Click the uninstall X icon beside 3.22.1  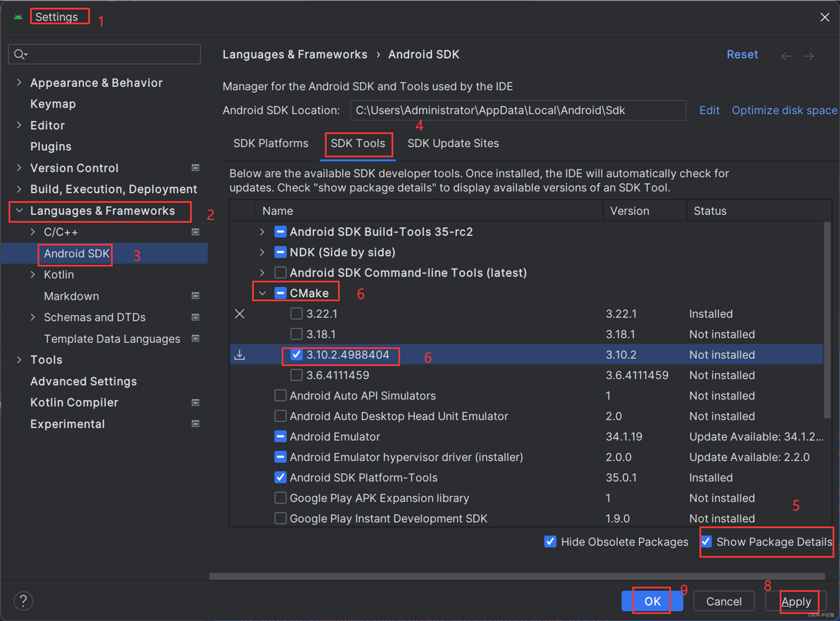239,314
